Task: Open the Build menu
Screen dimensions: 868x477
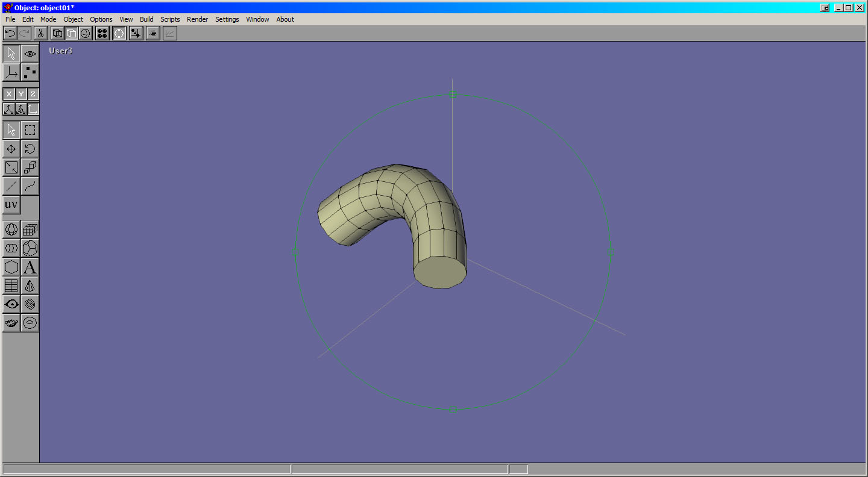Action: click(x=146, y=19)
